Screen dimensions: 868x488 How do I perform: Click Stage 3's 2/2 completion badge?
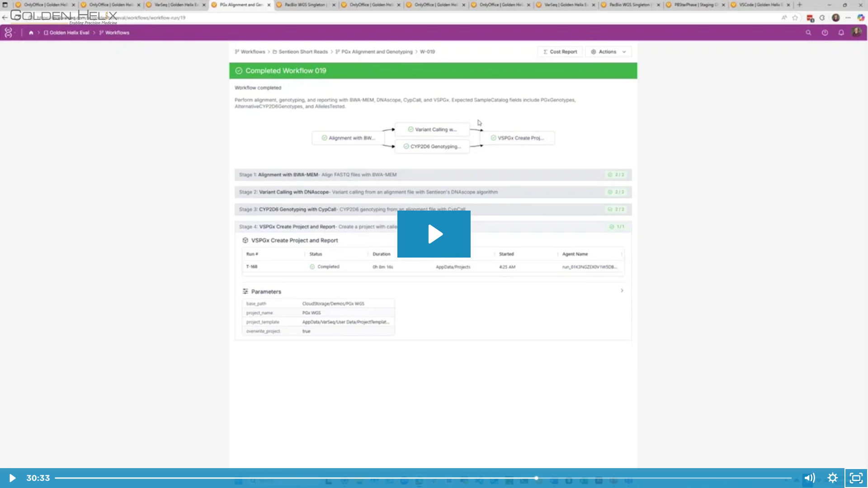pos(616,209)
